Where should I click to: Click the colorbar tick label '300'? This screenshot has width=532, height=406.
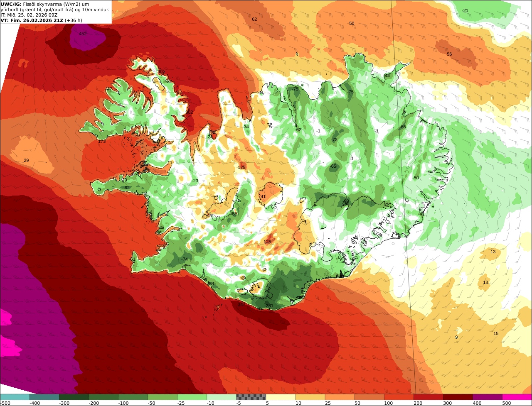point(447,403)
